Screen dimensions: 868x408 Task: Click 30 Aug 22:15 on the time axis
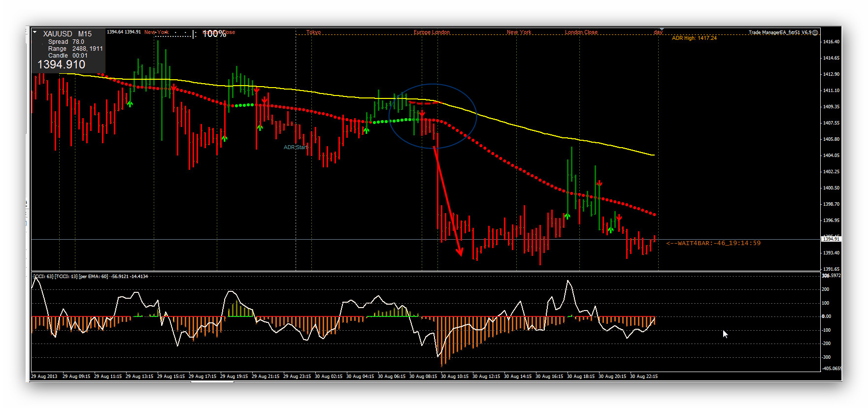pyautogui.click(x=644, y=377)
